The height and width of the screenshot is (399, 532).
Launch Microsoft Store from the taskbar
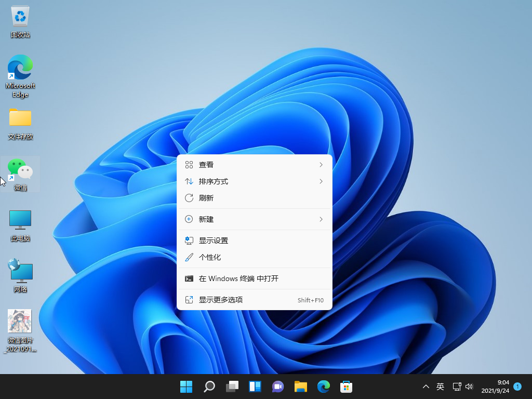click(x=346, y=387)
